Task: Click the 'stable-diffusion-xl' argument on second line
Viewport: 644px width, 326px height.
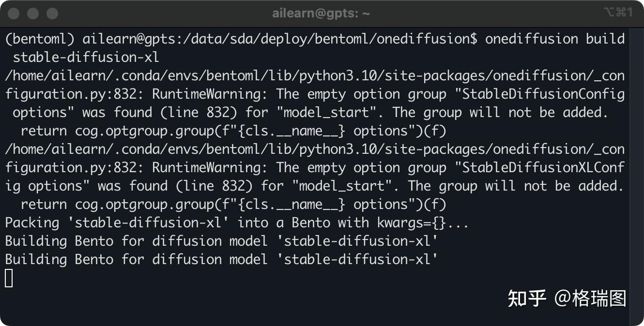Action: [x=86, y=58]
